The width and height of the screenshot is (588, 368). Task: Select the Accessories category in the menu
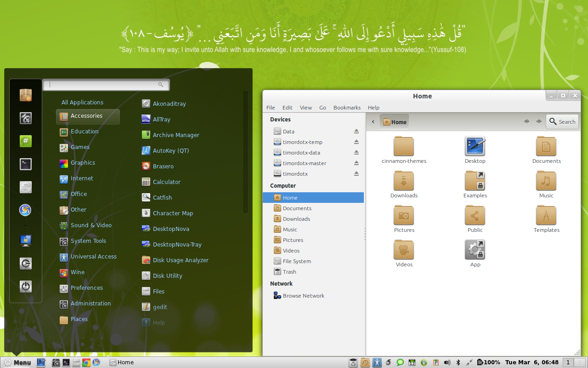point(88,116)
